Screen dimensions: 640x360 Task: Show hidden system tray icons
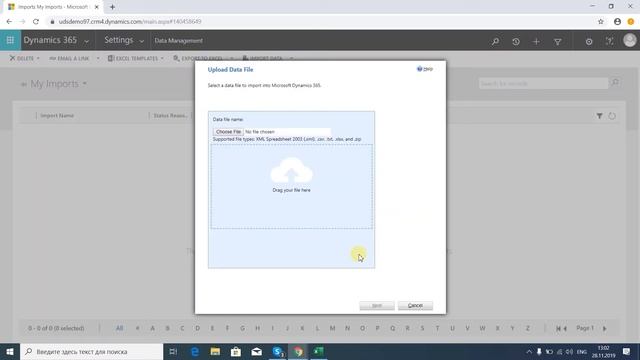coord(529,351)
